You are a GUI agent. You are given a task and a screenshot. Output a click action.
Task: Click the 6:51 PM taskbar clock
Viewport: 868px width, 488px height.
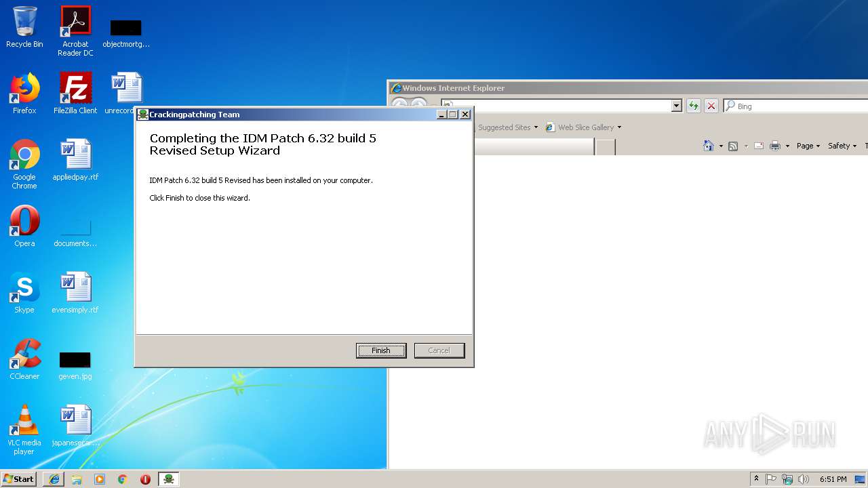[x=833, y=479]
